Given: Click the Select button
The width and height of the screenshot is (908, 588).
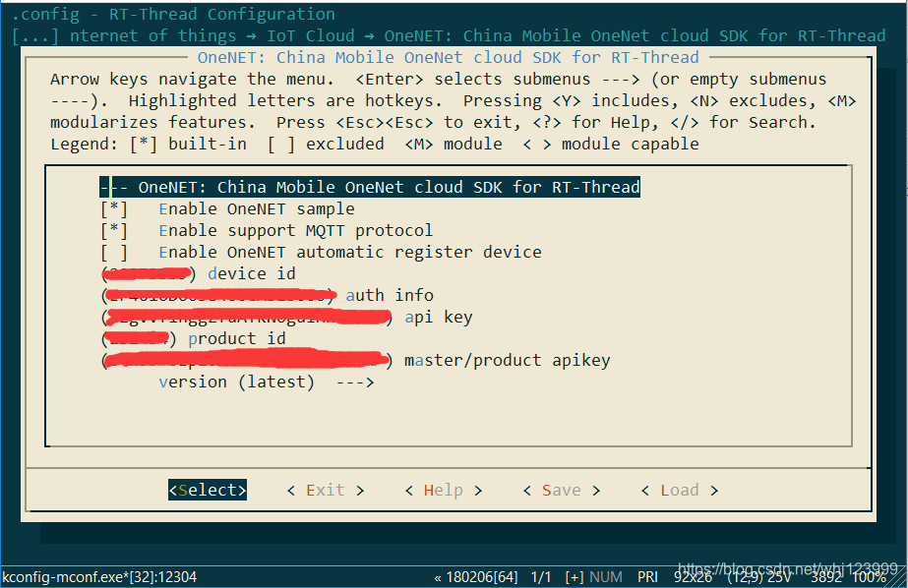Looking at the screenshot, I should click(x=208, y=491).
